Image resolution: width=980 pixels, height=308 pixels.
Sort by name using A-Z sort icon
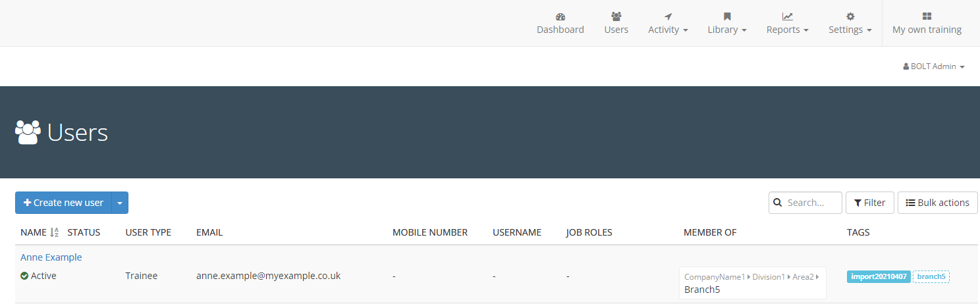point(55,232)
